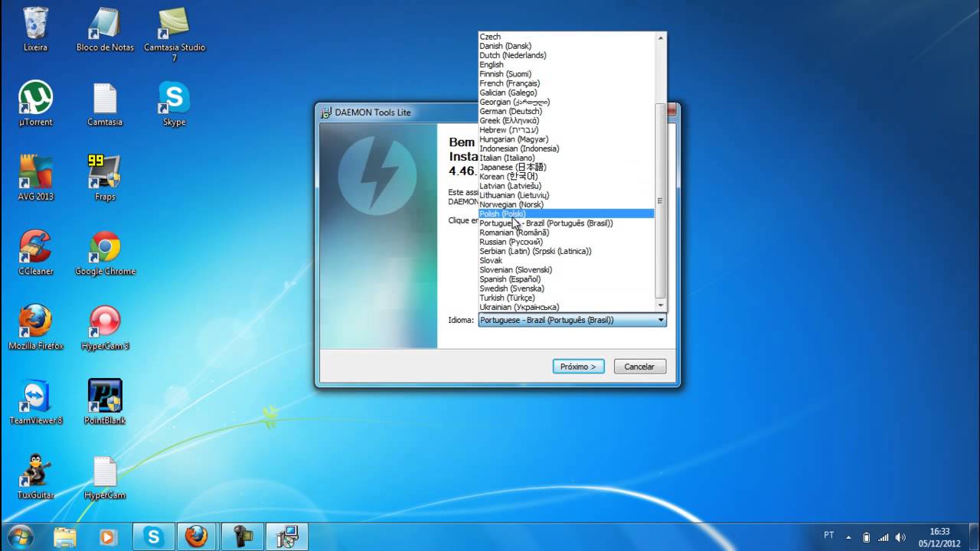The height and width of the screenshot is (551, 980).
Task: Select Greek language entry
Action: 567,121
